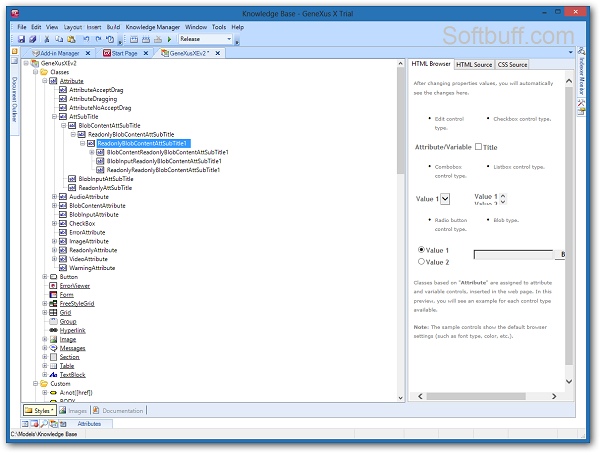The image size is (600, 453).
Task: Open the document tab list dropdown arrow
Action: point(571,52)
